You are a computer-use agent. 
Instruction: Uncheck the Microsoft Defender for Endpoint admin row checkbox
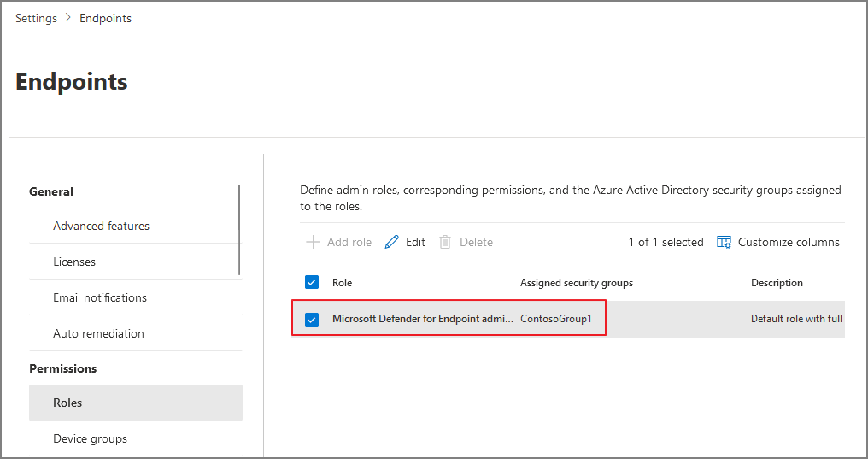click(312, 319)
